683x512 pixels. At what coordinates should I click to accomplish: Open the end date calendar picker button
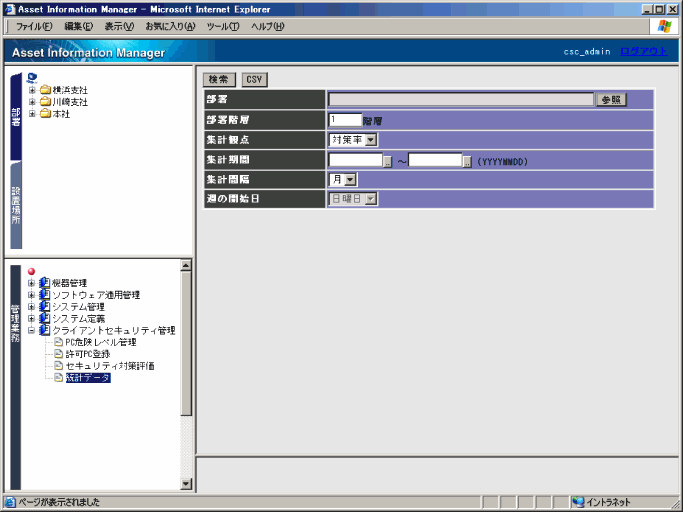[x=467, y=160]
